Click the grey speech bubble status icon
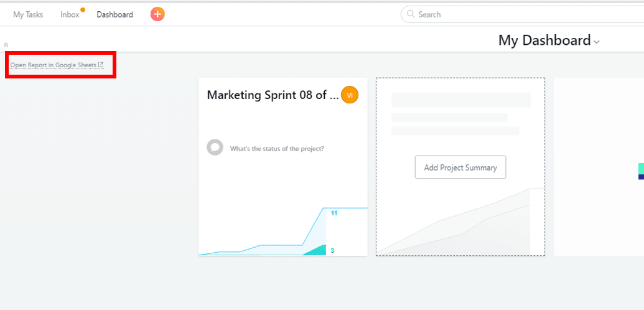Image resolution: width=644 pixels, height=310 pixels. point(215,147)
